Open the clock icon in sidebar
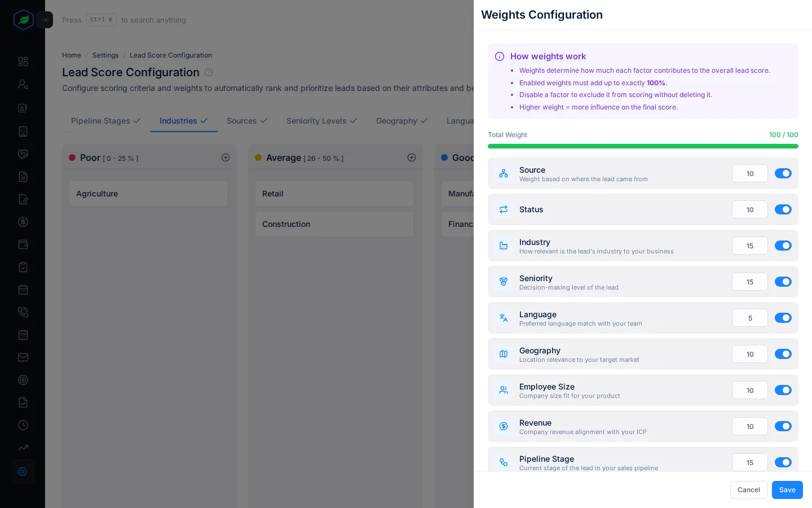The width and height of the screenshot is (812, 508). coord(23,425)
